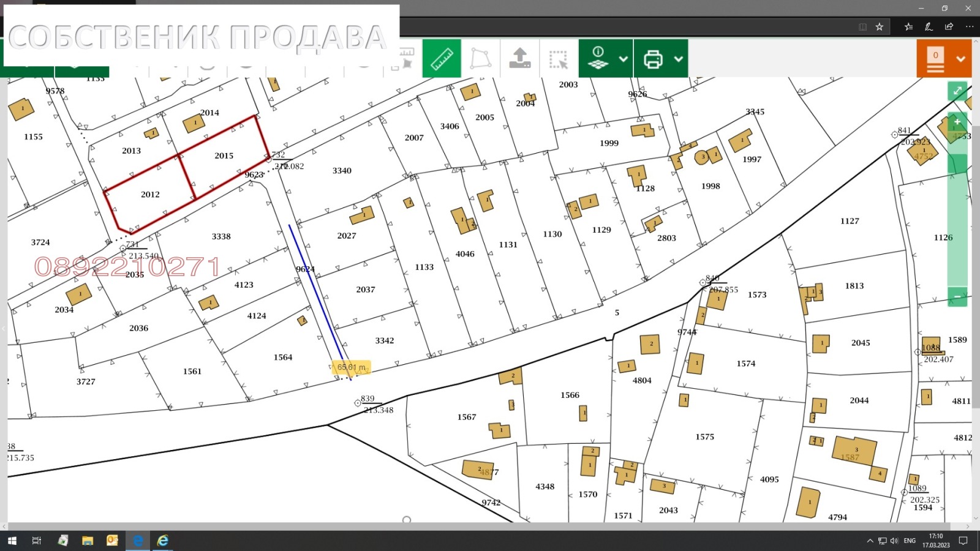Click the fullscreen expand arrows icon
Image resolution: width=980 pixels, height=551 pixels.
pyautogui.click(x=957, y=91)
